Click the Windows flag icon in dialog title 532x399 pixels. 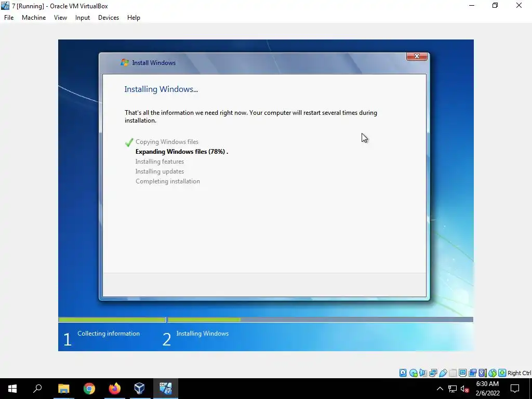(x=125, y=62)
